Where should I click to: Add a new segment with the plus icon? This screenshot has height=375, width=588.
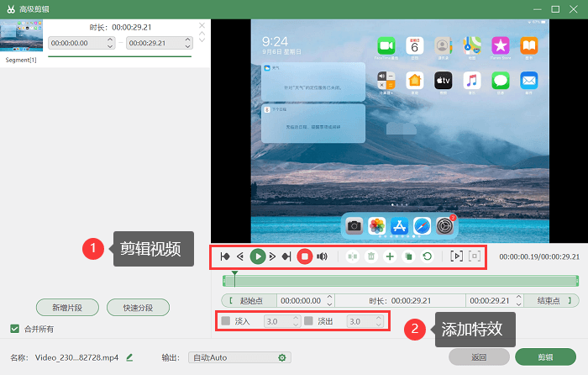tap(390, 256)
